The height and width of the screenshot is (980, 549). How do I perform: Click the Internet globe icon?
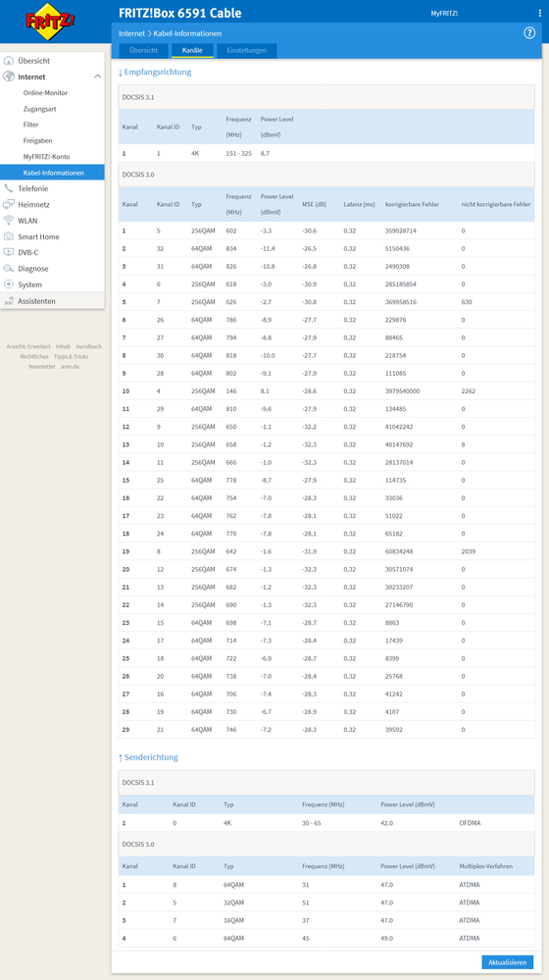[x=9, y=77]
